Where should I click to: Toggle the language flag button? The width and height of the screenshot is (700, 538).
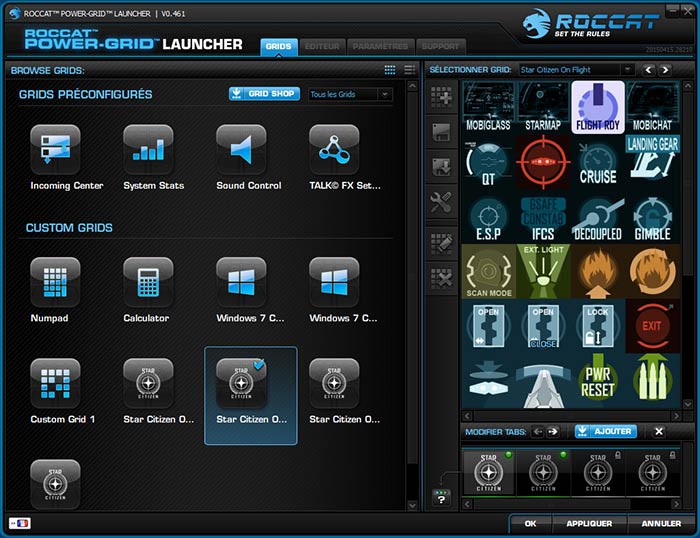[x=20, y=523]
